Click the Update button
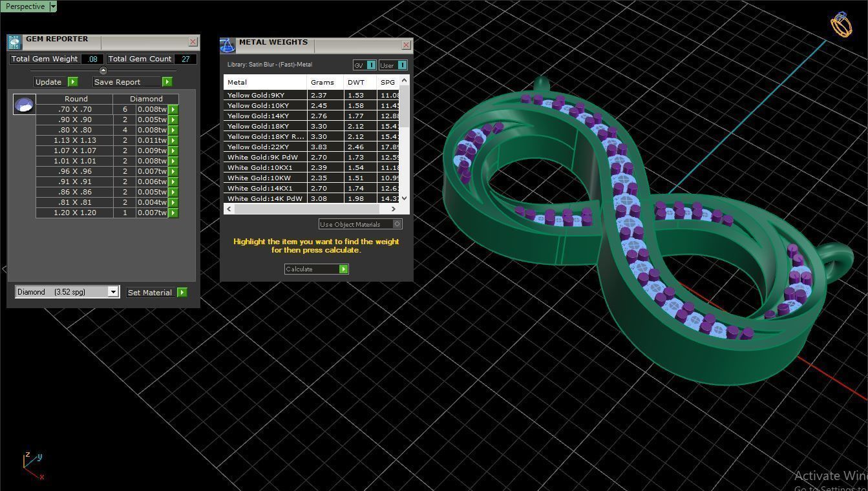The width and height of the screenshot is (868, 491). coord(50,82)
